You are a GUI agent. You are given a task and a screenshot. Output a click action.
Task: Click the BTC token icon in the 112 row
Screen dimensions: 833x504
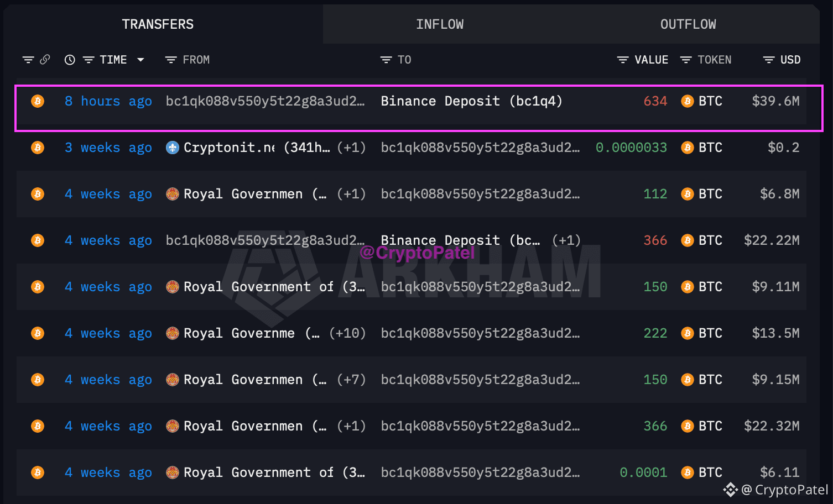[x=688, y=194]
